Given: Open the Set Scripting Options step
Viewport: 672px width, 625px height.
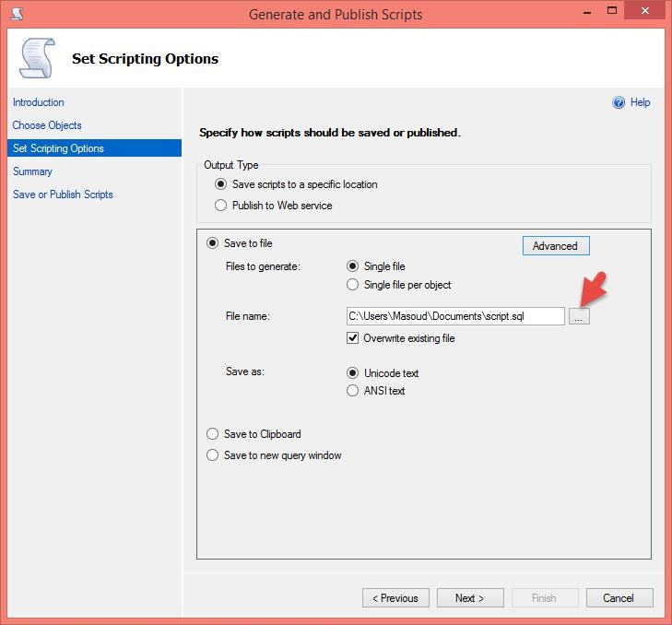Looking at the screenshot, I should [x=94, y=148].
